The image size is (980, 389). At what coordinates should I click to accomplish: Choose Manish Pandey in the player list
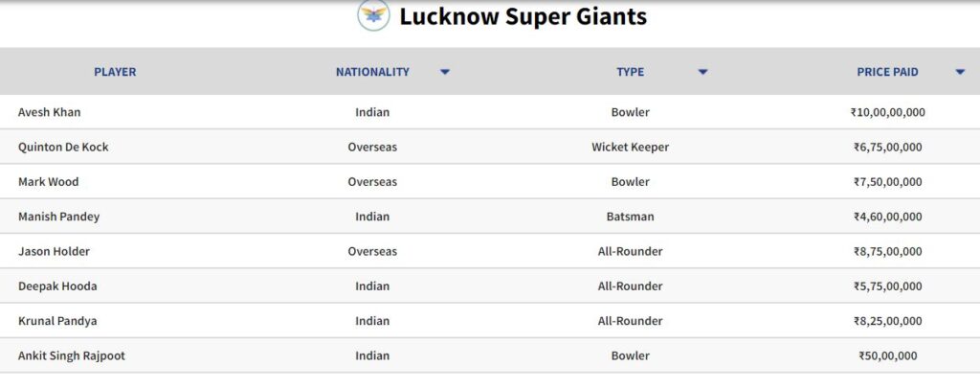tap(58, 217)
